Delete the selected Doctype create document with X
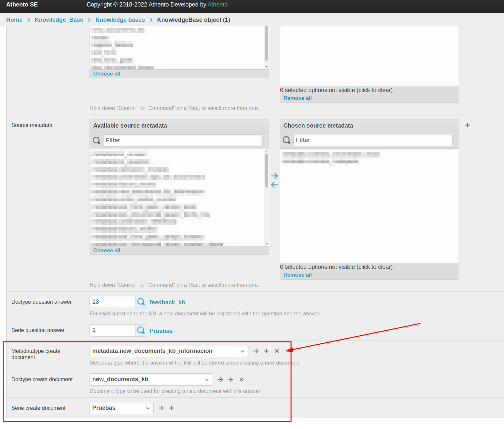This screenshot has height=429, width=504. point(242,380)
